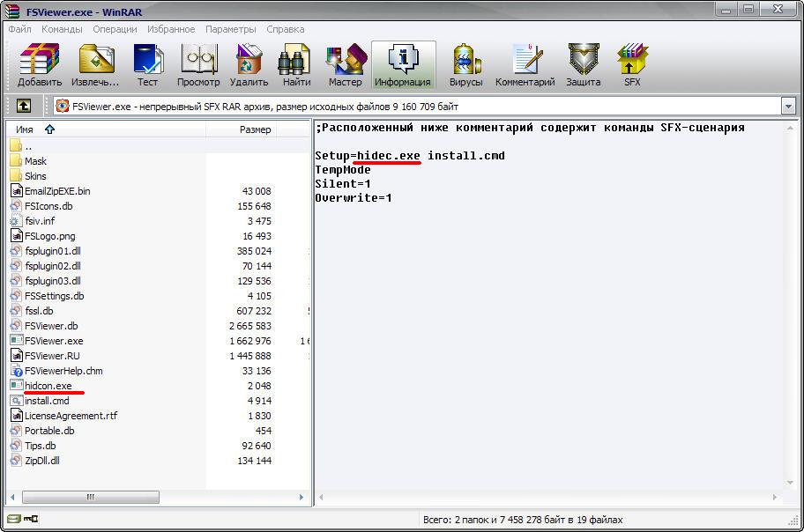The width and height of the screenshot is (804, 532).
Task: Click comment pane scroll up arrow
Action: point(790,128)
